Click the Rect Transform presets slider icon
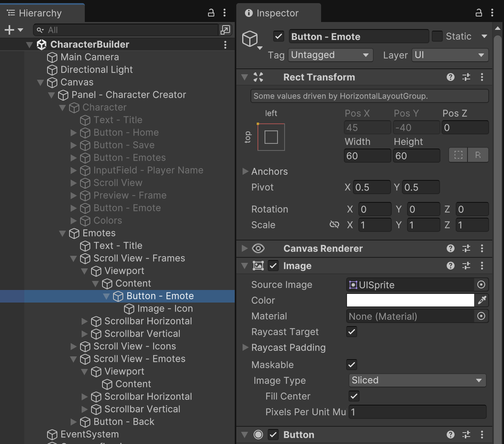 [x=466, y=77]
